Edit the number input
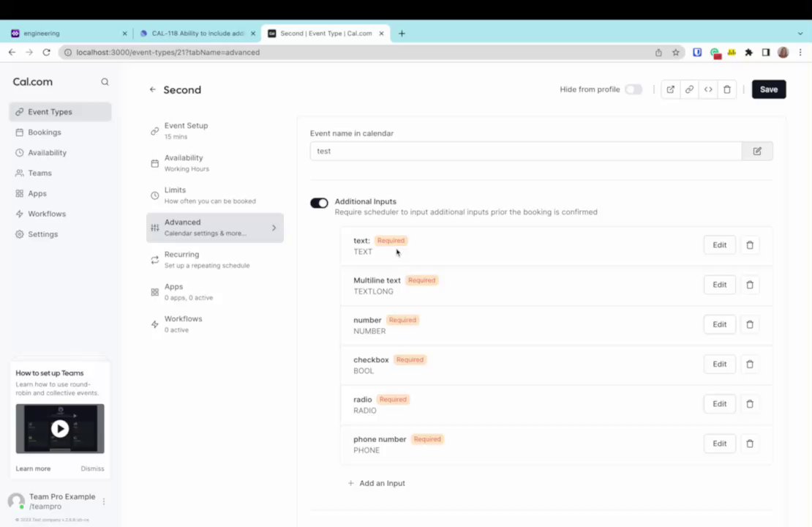812x527 pixels. [x=719, y=324]
